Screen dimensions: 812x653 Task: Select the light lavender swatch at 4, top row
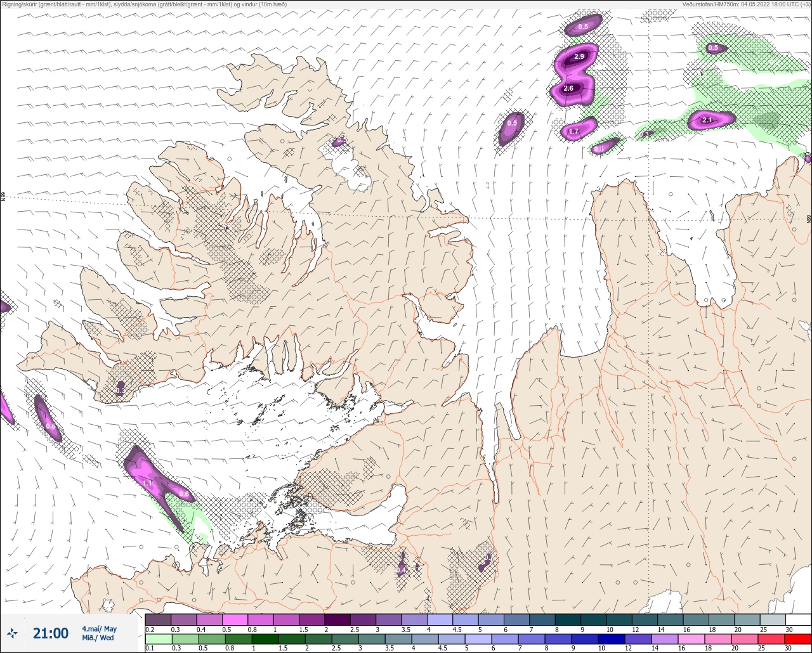pyautogui.click(x=439, y=619)
